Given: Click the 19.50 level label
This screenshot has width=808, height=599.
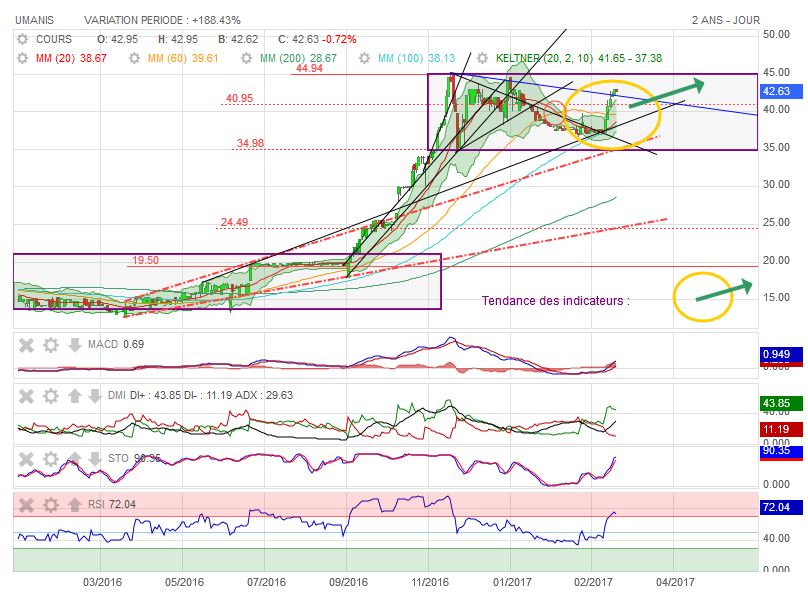Looking at the screenshot, I should [x=145, y=260].
